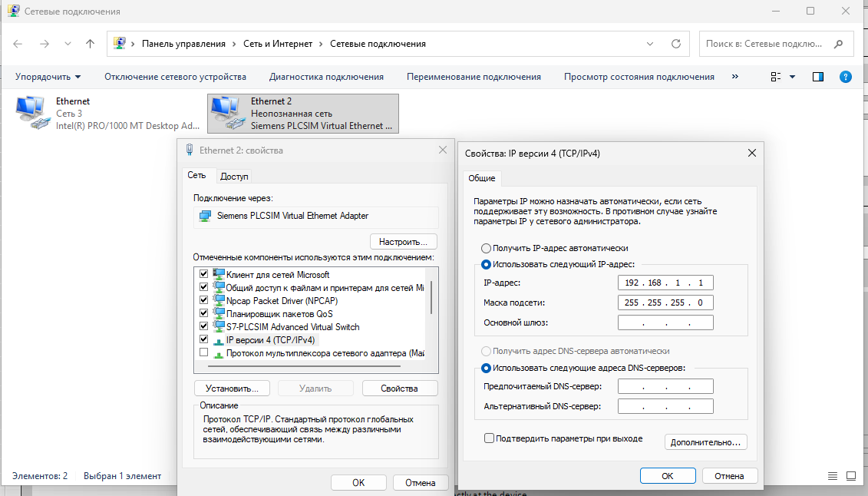Select the Планировщик пакетов QoS item icon
Viewport: 868px width, 496px height.
coord(219,313)
